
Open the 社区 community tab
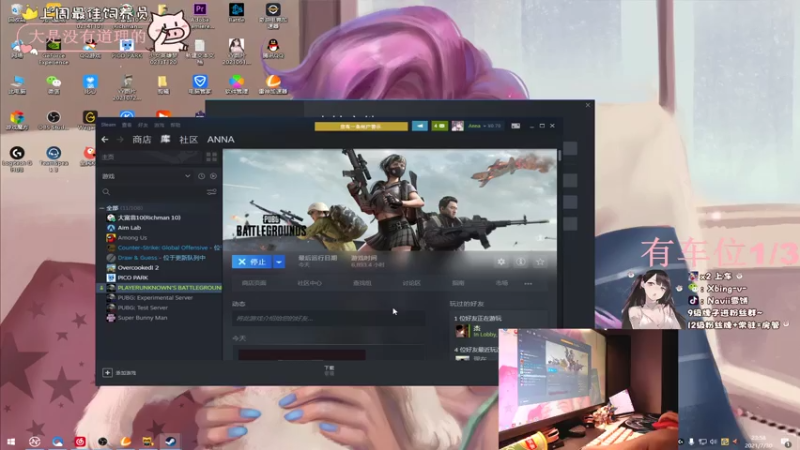pos(188,139)
